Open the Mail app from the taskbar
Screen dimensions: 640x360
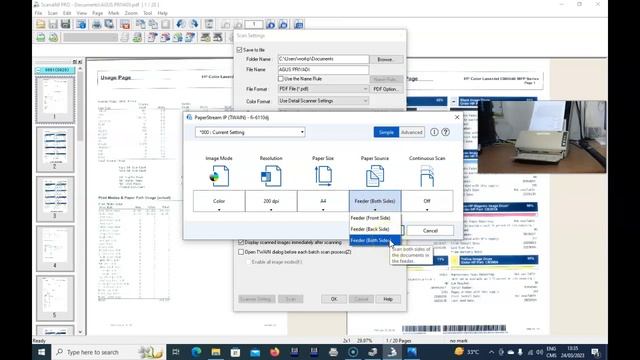click(x=255, y=352)
